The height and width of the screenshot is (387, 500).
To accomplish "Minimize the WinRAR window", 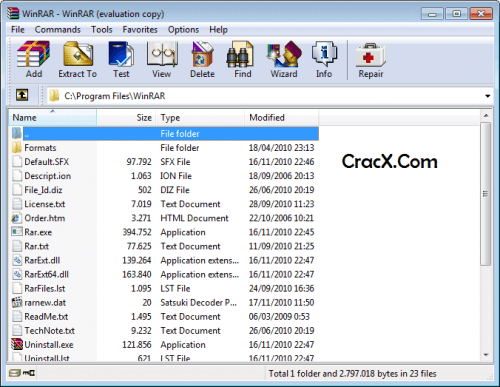I will [432, 14].
